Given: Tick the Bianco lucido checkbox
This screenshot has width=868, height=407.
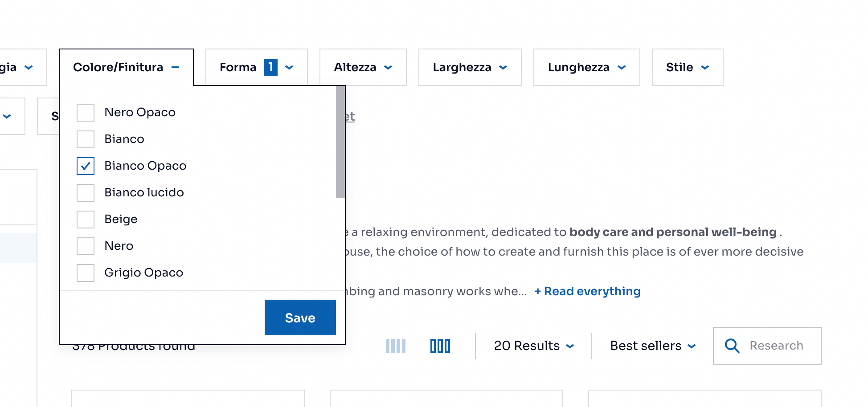Looking at the screenshot, I should pos(86,193).
